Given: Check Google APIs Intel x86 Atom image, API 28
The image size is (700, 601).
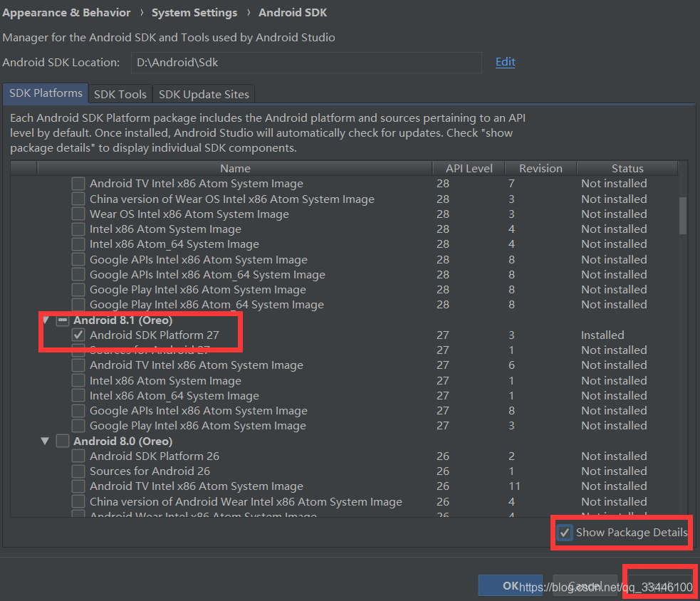Looking at the screenshot, I should point(78,259).
